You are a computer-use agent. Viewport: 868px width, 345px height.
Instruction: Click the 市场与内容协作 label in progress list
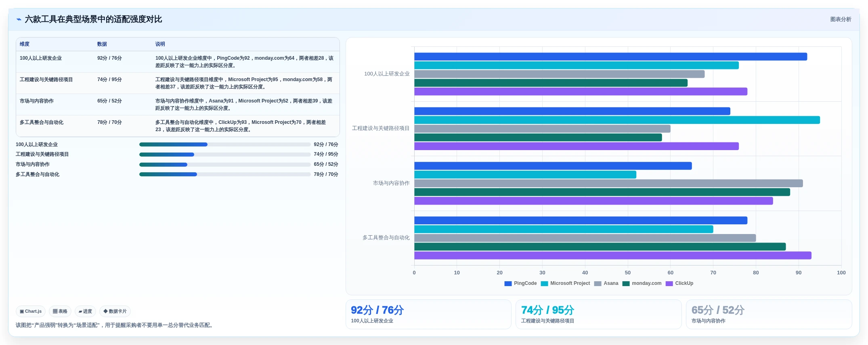33,165
